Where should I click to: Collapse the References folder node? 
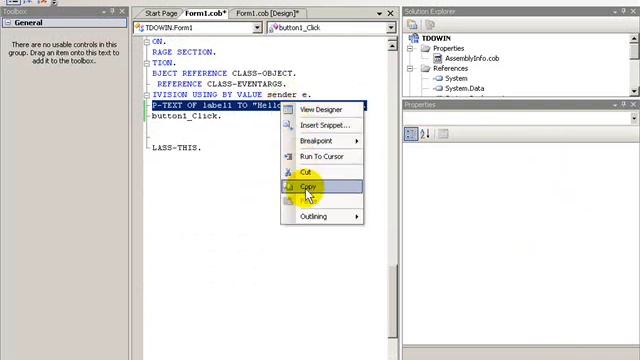point(410,69)
